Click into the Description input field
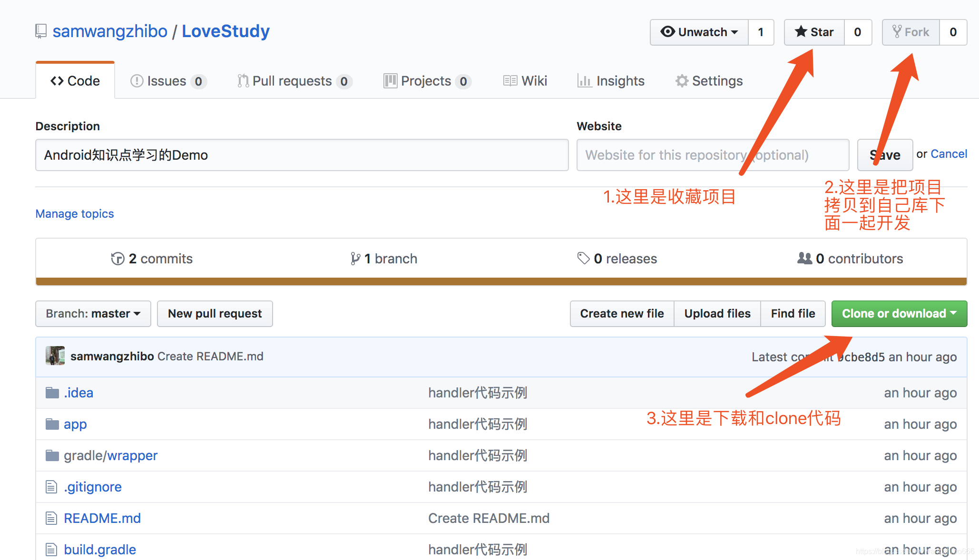Screen dimensions: 979x560 click(x=302, y=155)
